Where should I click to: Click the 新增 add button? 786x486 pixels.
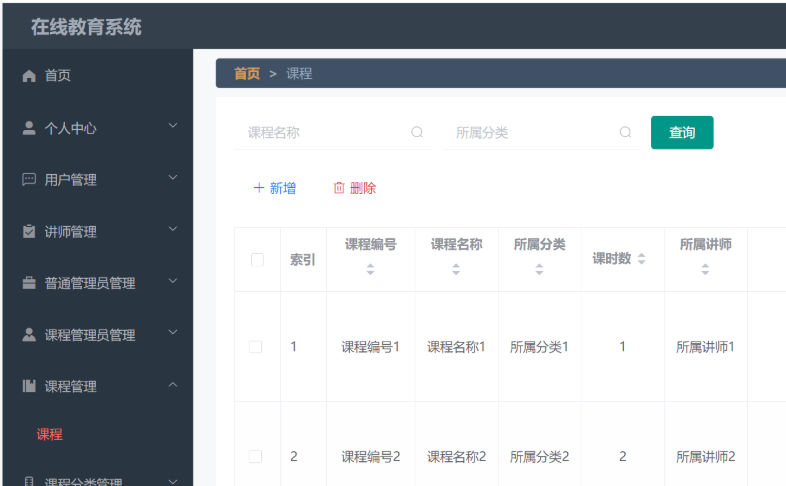pyautogui.click(x=275, y=188)
